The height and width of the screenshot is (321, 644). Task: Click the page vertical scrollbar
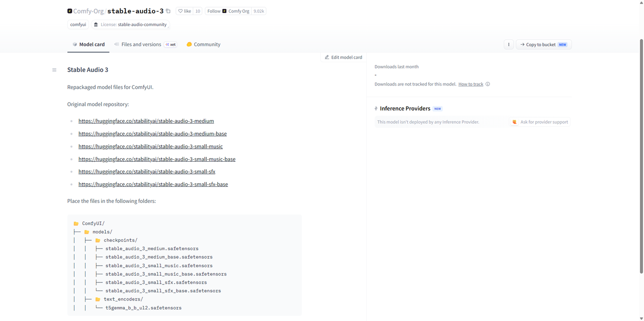coord(641,156)
